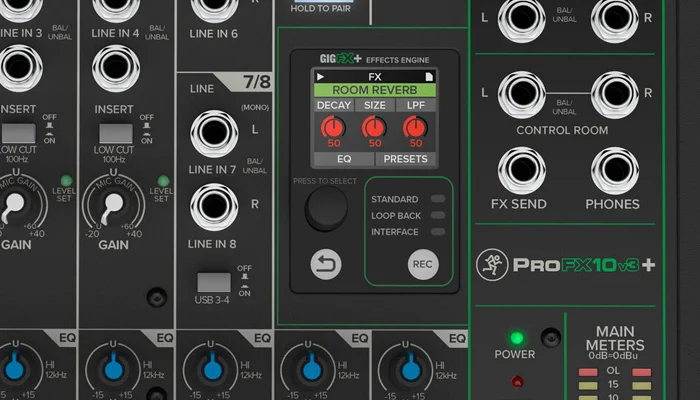Click channel 3 blue HI EQ knob
The image size is (700, 400).
tap(15, 370)
